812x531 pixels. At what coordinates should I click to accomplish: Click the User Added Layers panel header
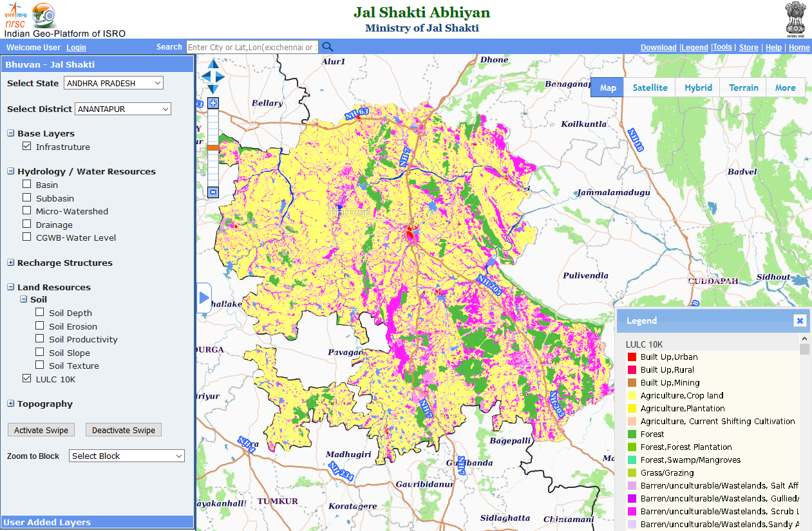click(x=97, y=522)
